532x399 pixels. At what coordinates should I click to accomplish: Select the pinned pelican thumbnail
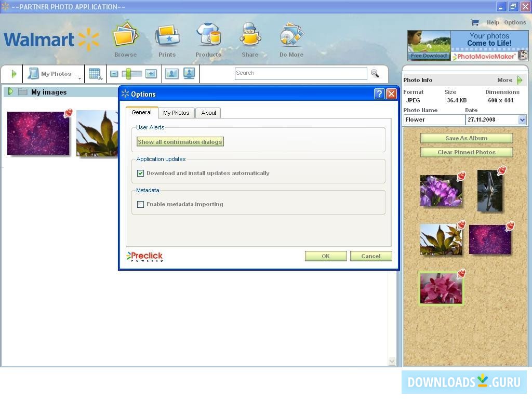click(x=489, y=191)
